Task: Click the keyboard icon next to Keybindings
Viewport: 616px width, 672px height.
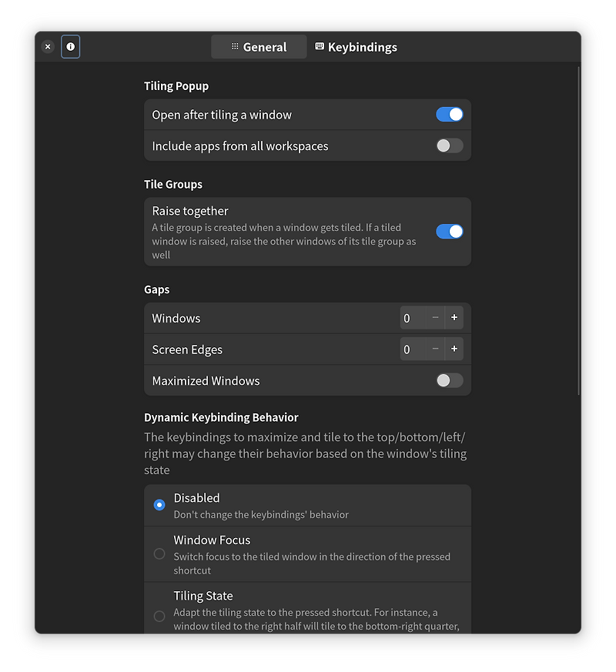Action: coord(319,46)
